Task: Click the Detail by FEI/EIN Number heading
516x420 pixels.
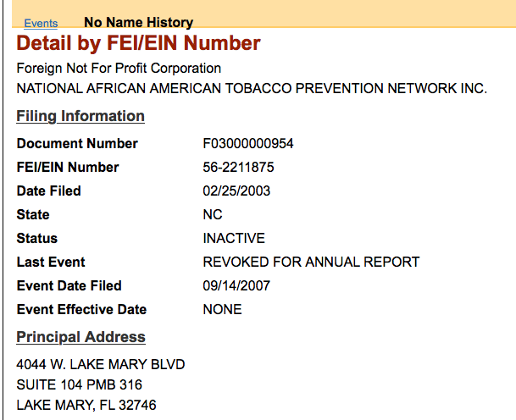Action: [x=139, y=43]
